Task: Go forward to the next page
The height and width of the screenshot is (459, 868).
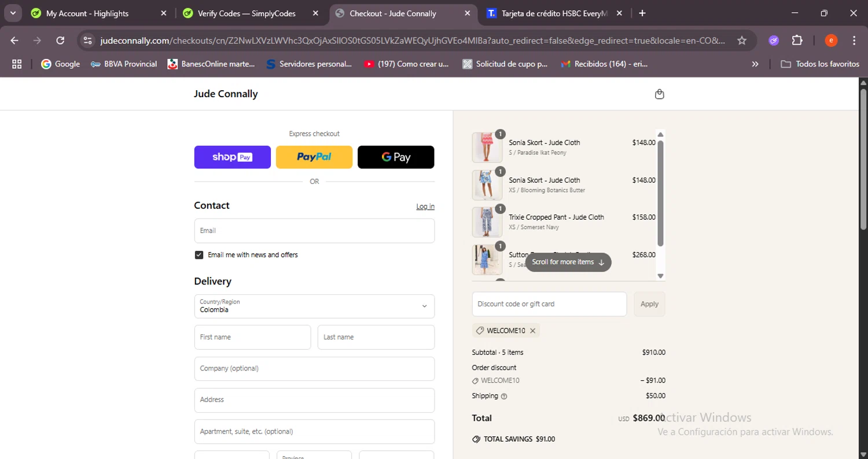Action: 37,40
